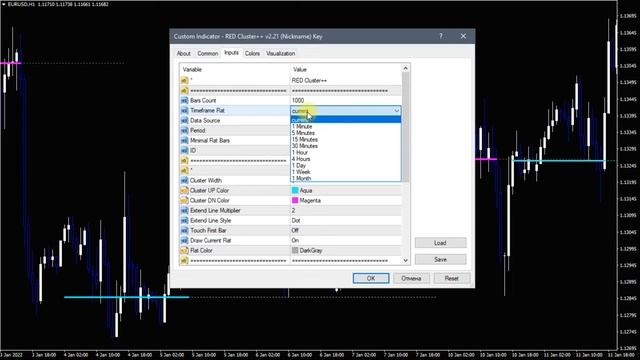Select the Data Source variable name
Image resolution: width=640 pixels, height=360 pixels.
205,120
